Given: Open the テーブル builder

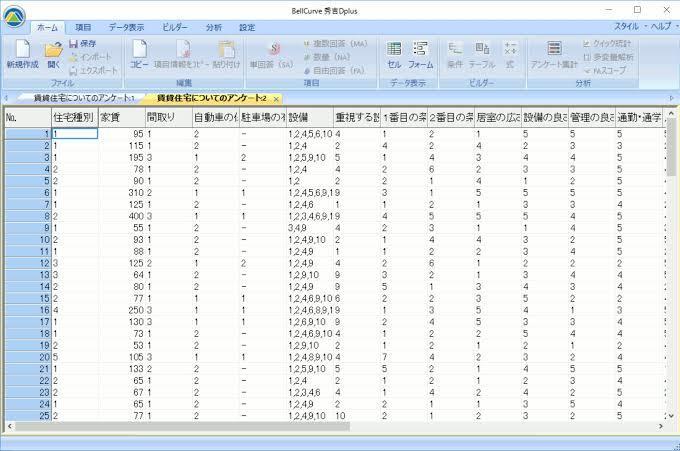Looking at the screenshot, I should point(482,55).
